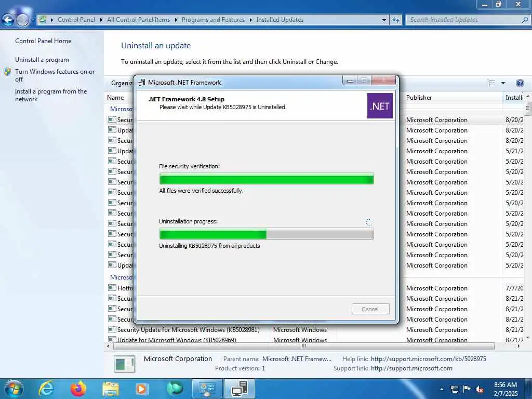Select Security Update for Microsoft Windows (KB5028981)
This screenshot has width=532, height=399.
click(x=188, y=330)
